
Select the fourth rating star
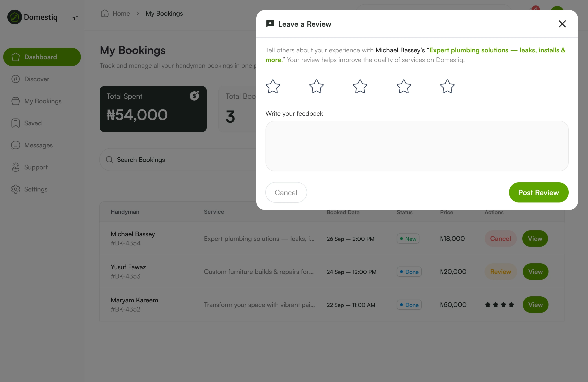point(404,86)
